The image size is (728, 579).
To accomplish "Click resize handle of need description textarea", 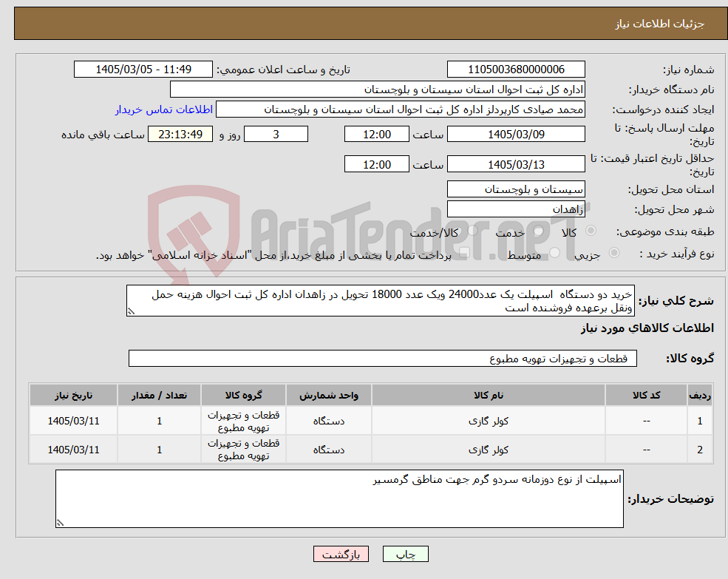I will pyautogui.click(x=131, y=312).
